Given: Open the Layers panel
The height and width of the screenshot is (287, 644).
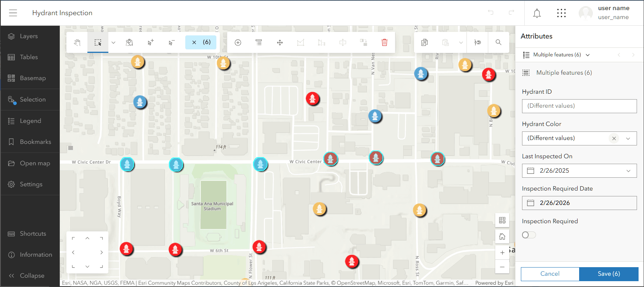Looking at the screenshot, I should (x=30, y=36).
